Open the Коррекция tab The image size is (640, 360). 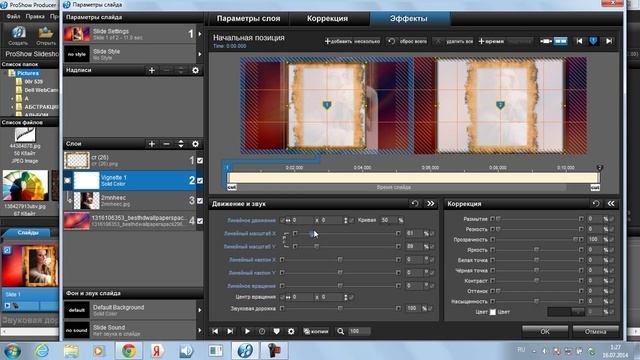click(x=327, y=18)
